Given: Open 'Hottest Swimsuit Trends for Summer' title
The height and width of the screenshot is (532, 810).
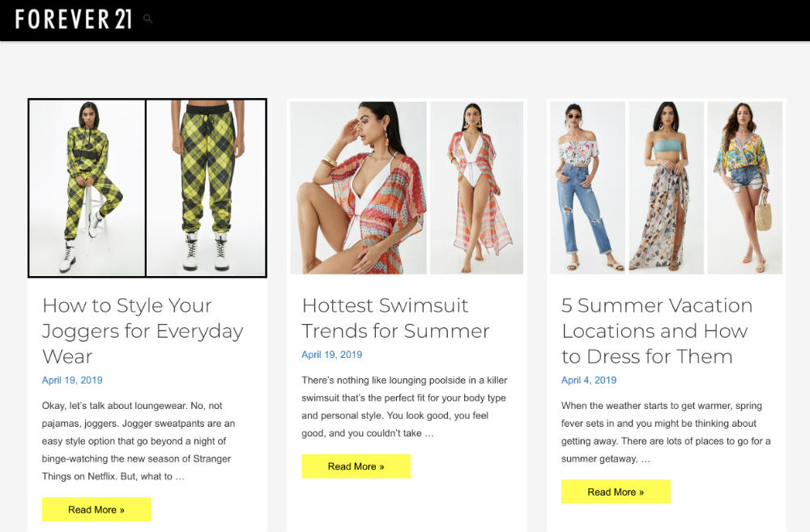Looking at the screenshot, I should click(x=396, y=318).
